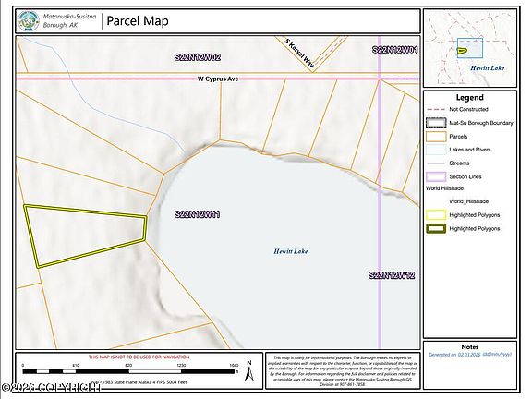Click the Mat-Su Borough Boundary legend symbol

coord(436,123)
